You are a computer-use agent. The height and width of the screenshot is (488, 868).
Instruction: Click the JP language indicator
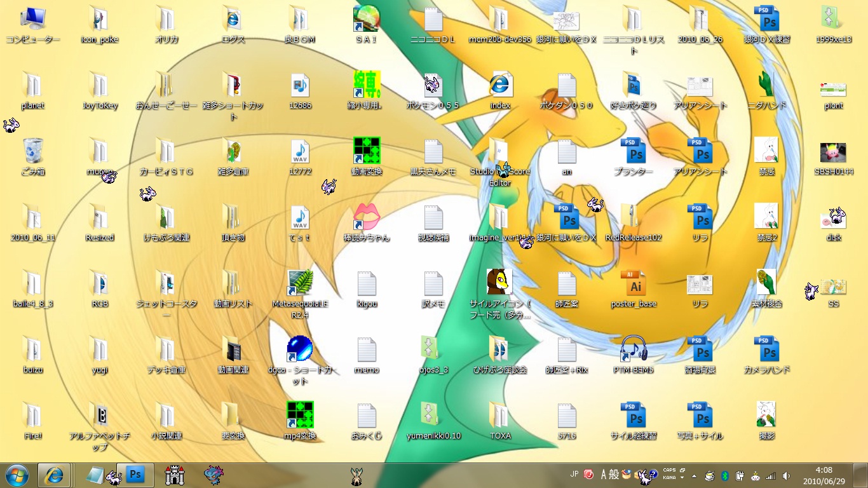pos(574,474)
